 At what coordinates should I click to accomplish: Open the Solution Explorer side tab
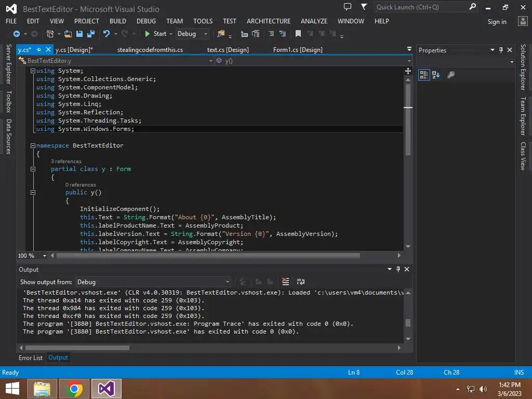click(x=523, y=67)
